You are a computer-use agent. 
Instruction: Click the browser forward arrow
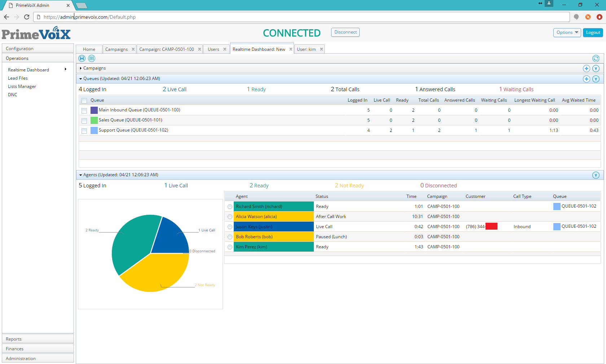tap(17, 17)
